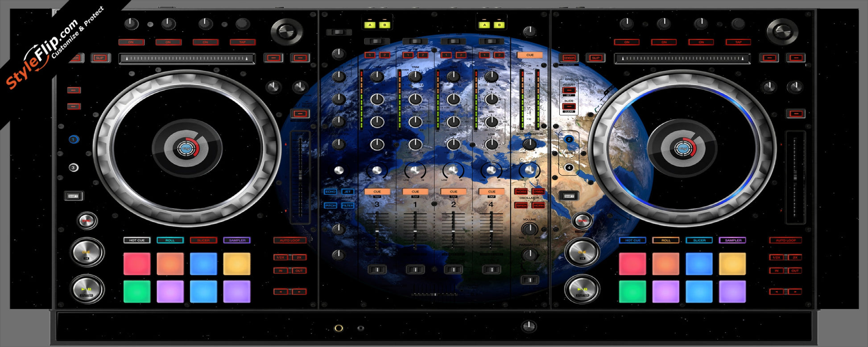Toggle channel 1 orange CUE button
Image resolution: width=868 pixels, height=347 pixels.
415,192
